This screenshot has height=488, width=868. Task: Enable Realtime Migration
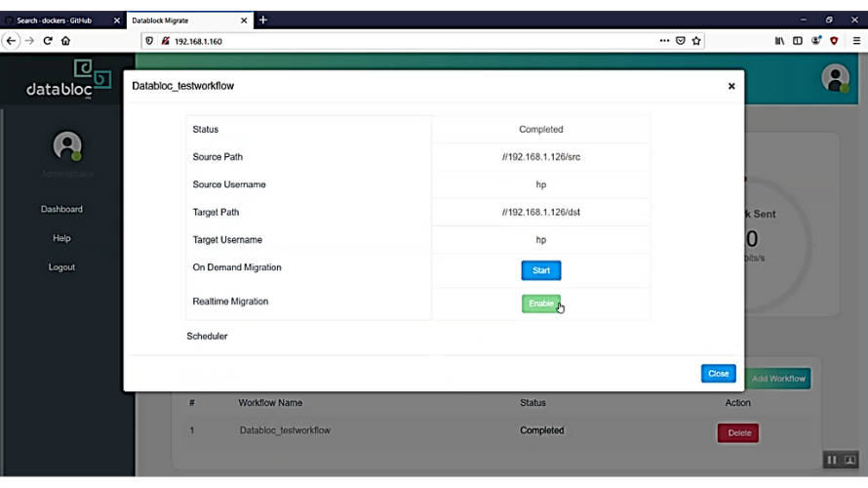(x=541, y=304)
